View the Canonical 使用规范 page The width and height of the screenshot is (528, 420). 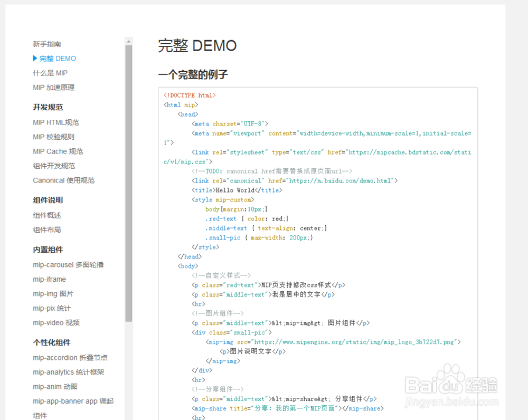pyautogui.click(x=64, y=180)
